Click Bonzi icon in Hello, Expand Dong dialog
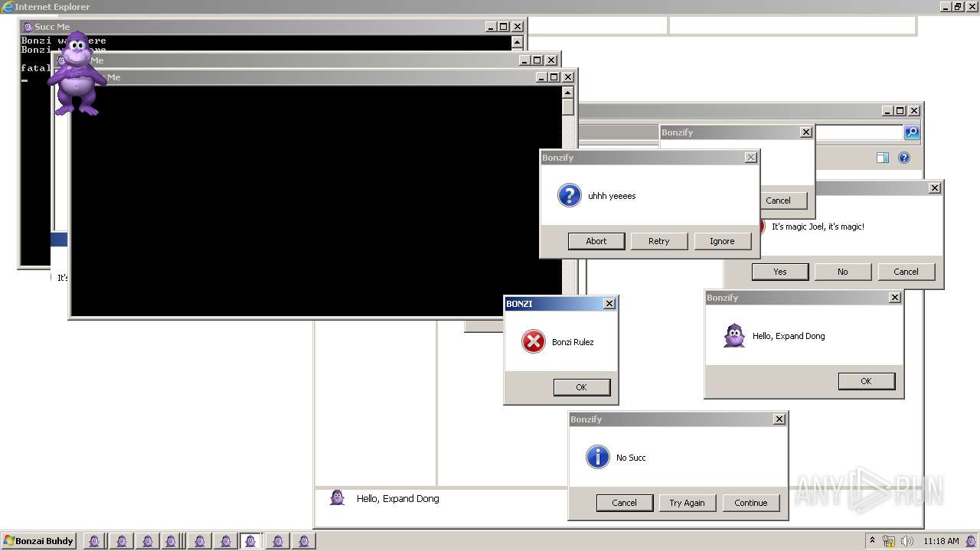Viewport: 980px width, 551px height. pos(734,335)
